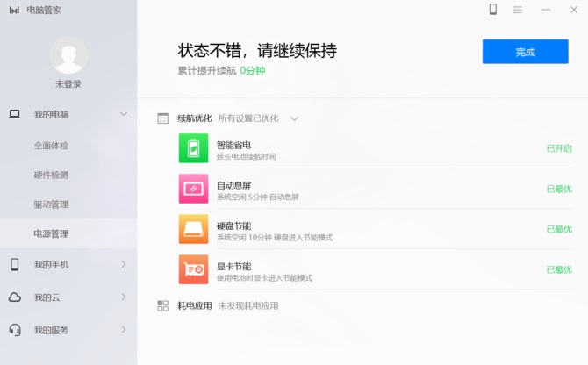Open the hamburger menu in title bar

[518, 10]
